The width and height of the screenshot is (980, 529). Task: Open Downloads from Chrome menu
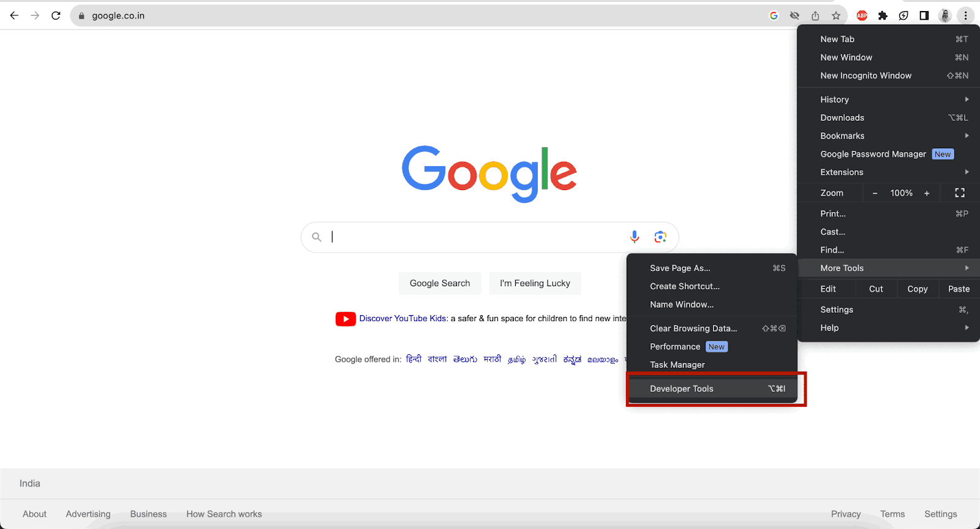[889, 118]
